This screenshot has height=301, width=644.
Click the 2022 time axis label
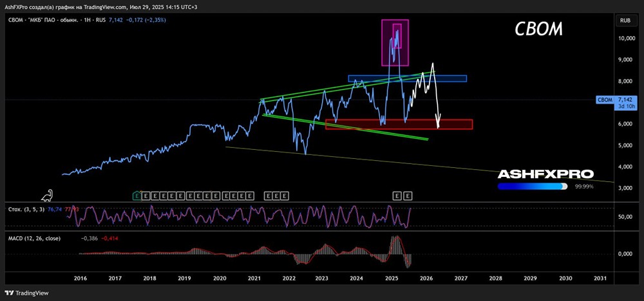tap(289, 278)
